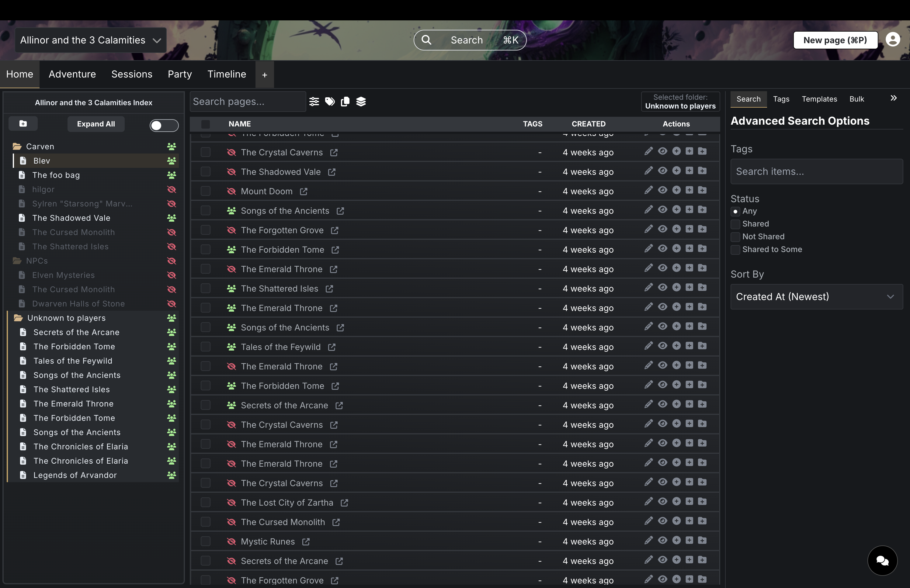Viewport: 910px width, 588px height.
Task: Open external link icon for The Lost City of Zartha
Action: 344,503
